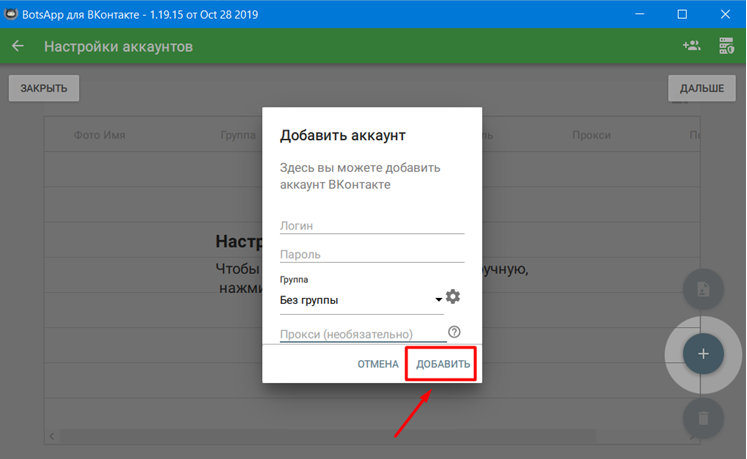747x459 pixels.
Task: Click the round trash delete button
Action: point(703,418)
